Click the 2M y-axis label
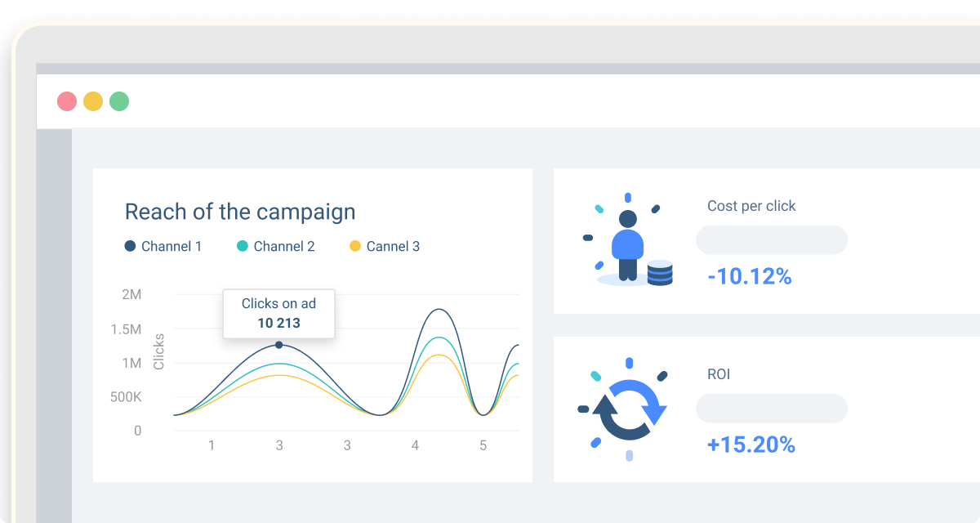Image resolution: width=980 pixels, height=523 pixels. tap(131, 294)
